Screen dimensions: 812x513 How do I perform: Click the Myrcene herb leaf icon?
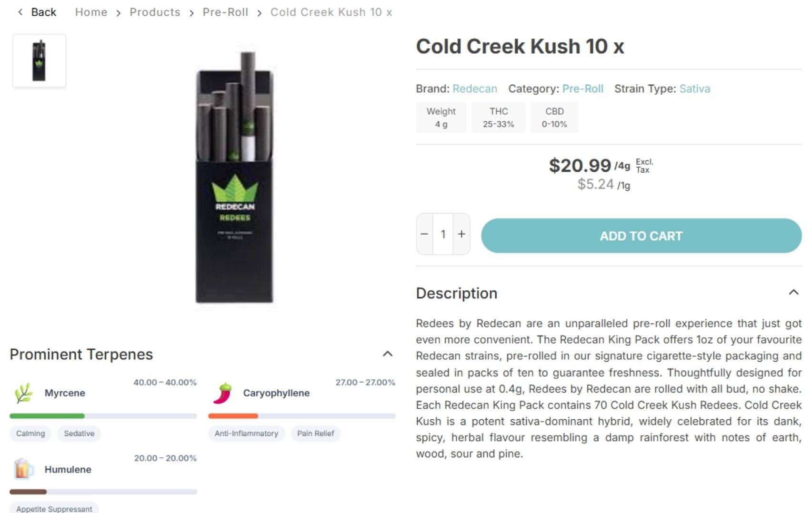(x=23, y=393)
